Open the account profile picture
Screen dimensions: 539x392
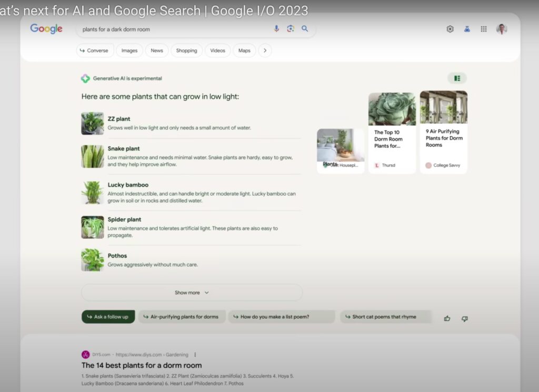(x=502, y=29)
